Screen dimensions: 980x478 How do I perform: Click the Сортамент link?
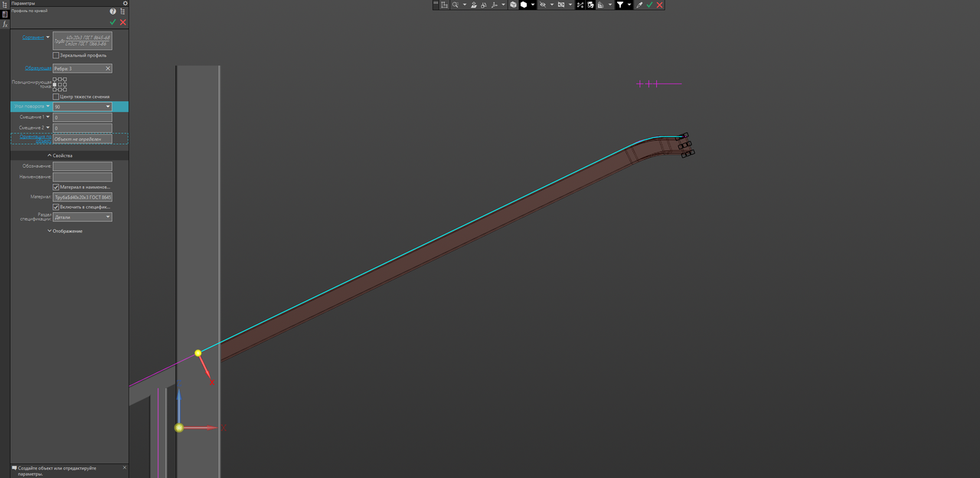[x=33, y=38]
